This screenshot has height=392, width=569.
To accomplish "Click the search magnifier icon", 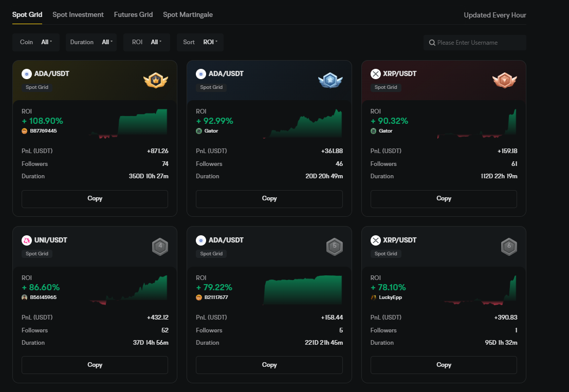I will pyautogui.click(x=432, y=43).
